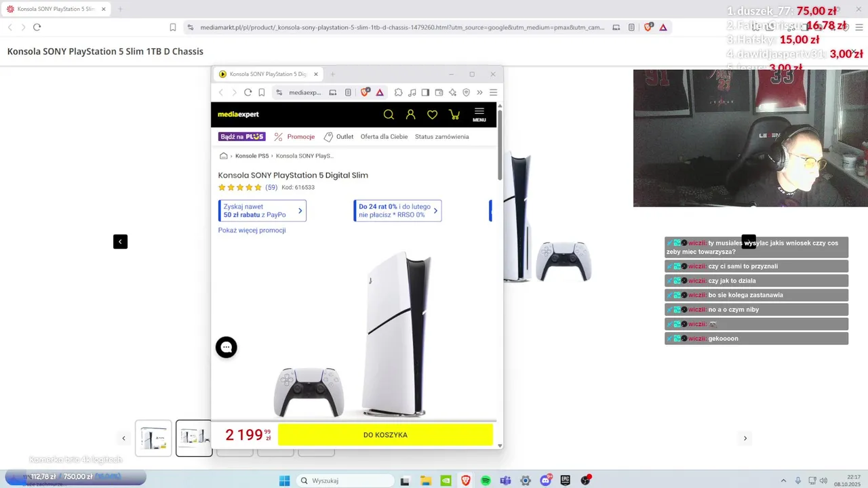
Task: Open the Media Expert user account icon
Action: (x=410, y=115)
